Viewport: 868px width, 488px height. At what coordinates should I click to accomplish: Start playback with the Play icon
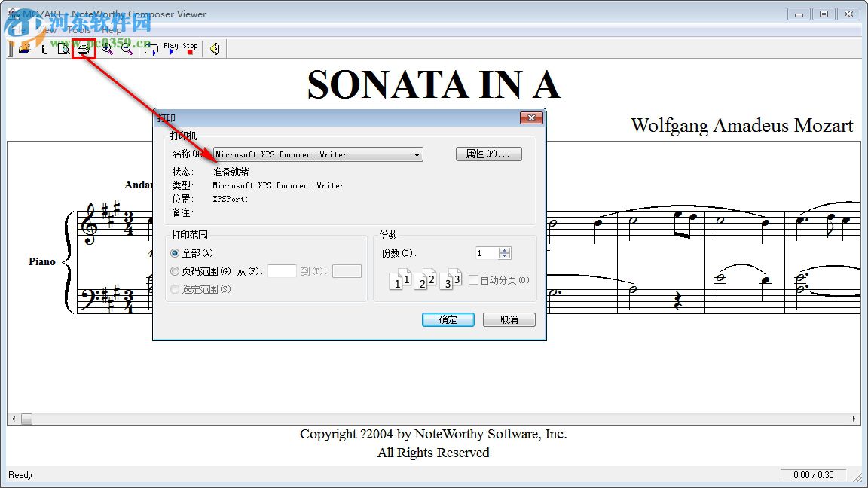click(x=172, y=50)
